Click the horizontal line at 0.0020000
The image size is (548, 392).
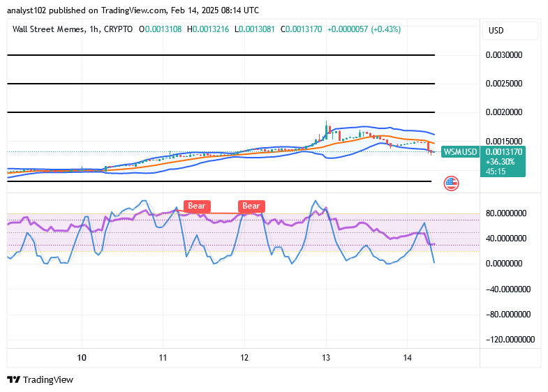click(221, 112)
